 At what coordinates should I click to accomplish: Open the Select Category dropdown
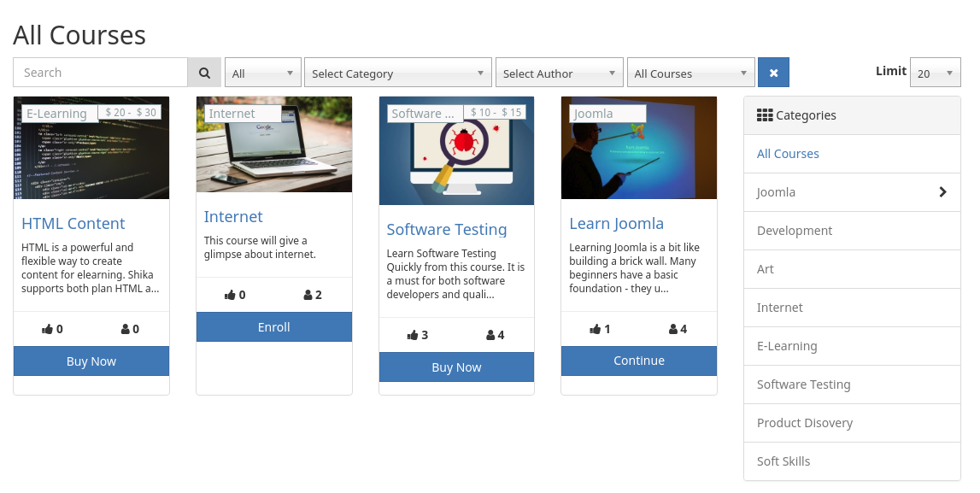[398, 73]
